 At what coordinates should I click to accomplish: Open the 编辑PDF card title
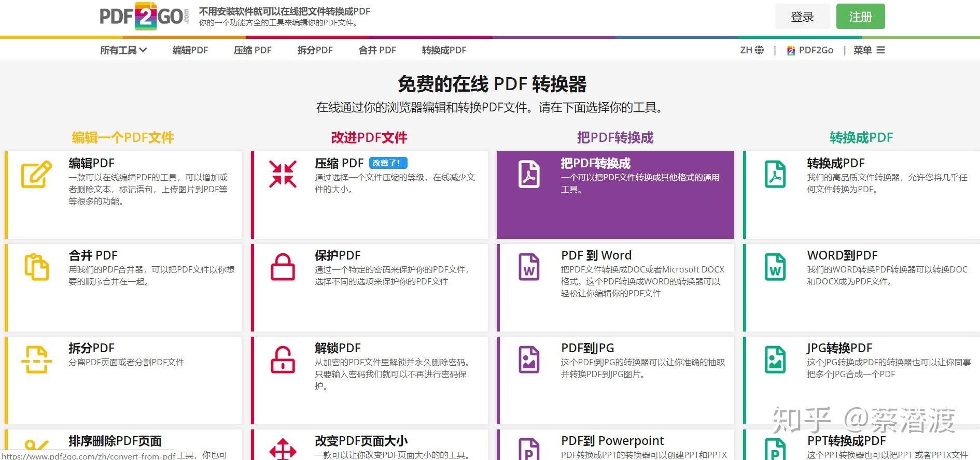(92, 163)
